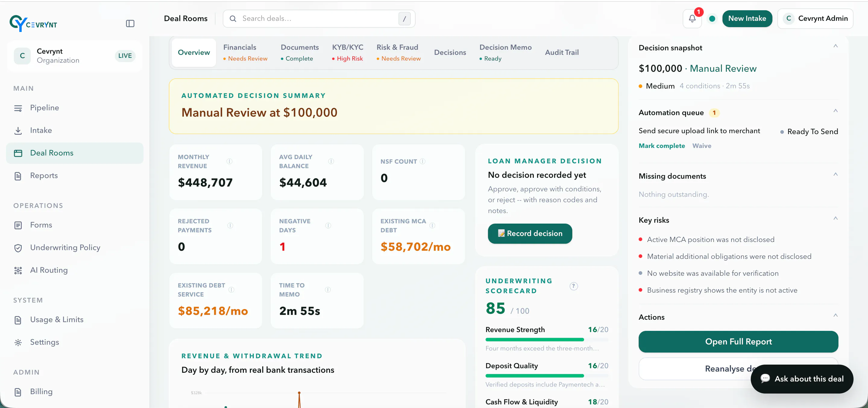Screen dimensions: 868x408
Task: Open the KYB/KYC tab
Action: tap(348, 52)
